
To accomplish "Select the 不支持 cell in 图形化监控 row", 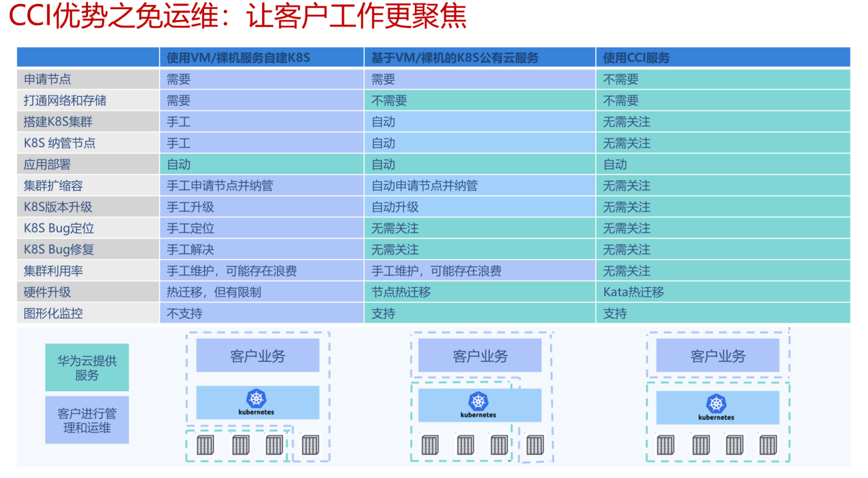I will [262, 313].
